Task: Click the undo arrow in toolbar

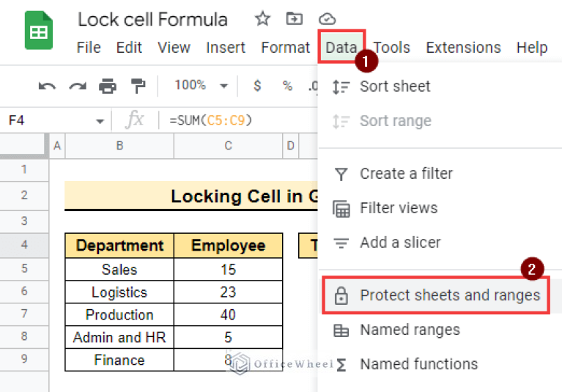Action: point(47,86)
